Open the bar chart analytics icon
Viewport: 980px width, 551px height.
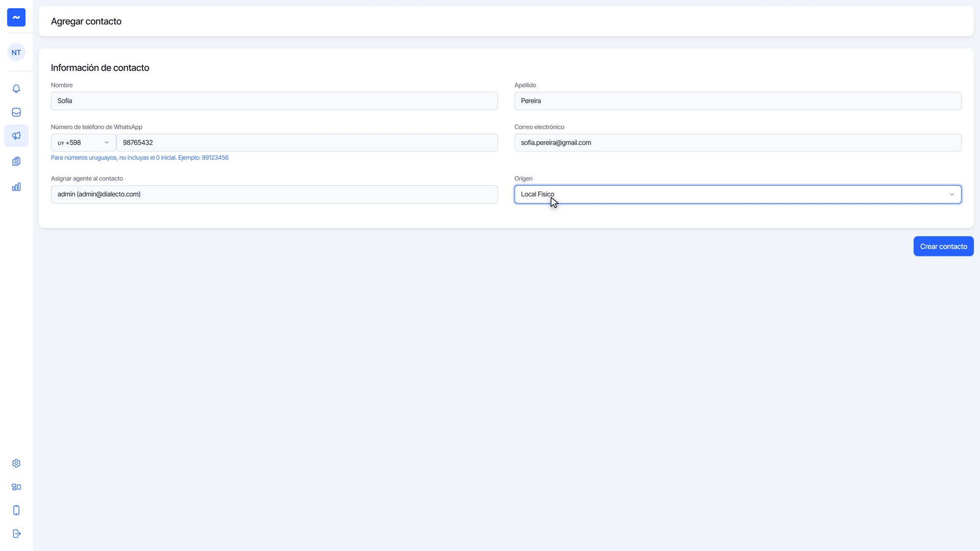[x=16, y=187]
